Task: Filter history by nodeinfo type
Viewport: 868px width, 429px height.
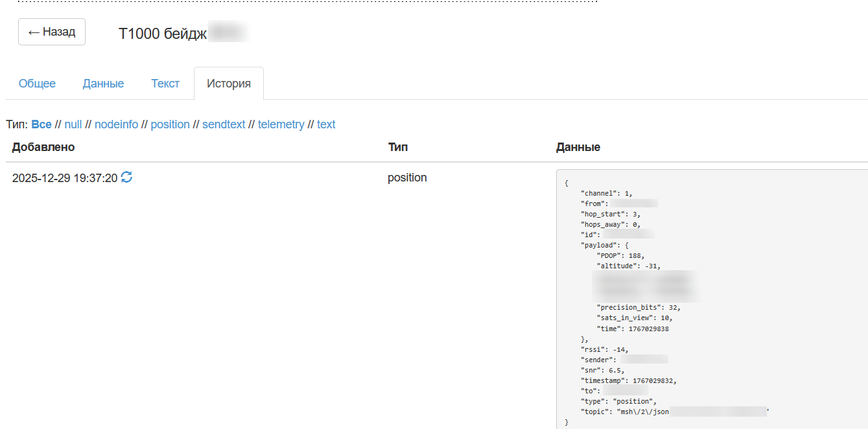Action: click(x=116, y=124)
